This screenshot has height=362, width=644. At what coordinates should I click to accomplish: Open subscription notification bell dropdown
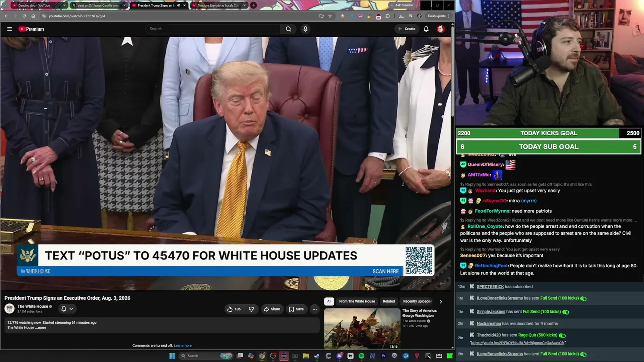point(67,309)
